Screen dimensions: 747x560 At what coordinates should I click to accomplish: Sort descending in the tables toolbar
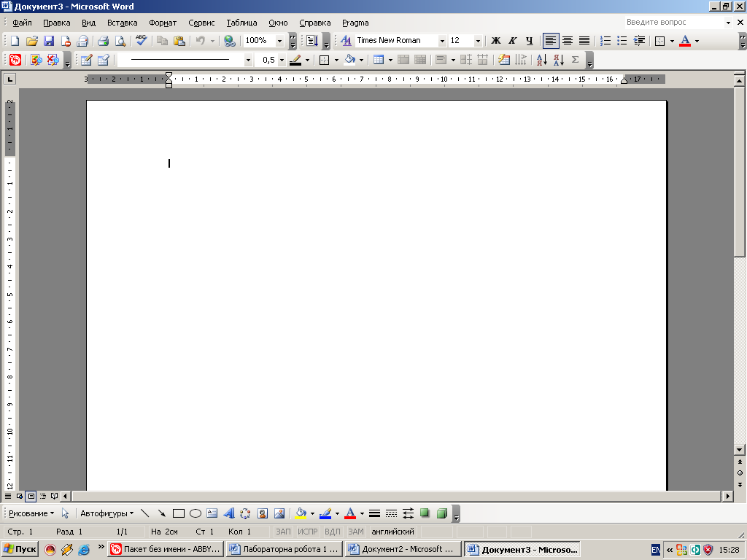tap(559, 60)
